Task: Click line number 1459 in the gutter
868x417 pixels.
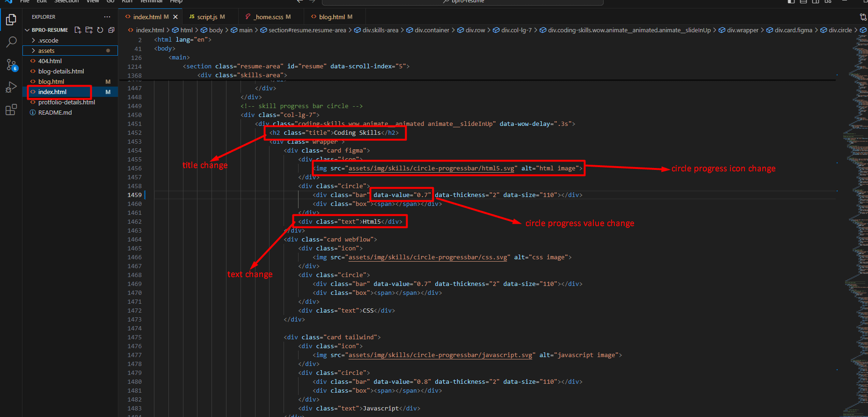Action: tap(134, 195)
